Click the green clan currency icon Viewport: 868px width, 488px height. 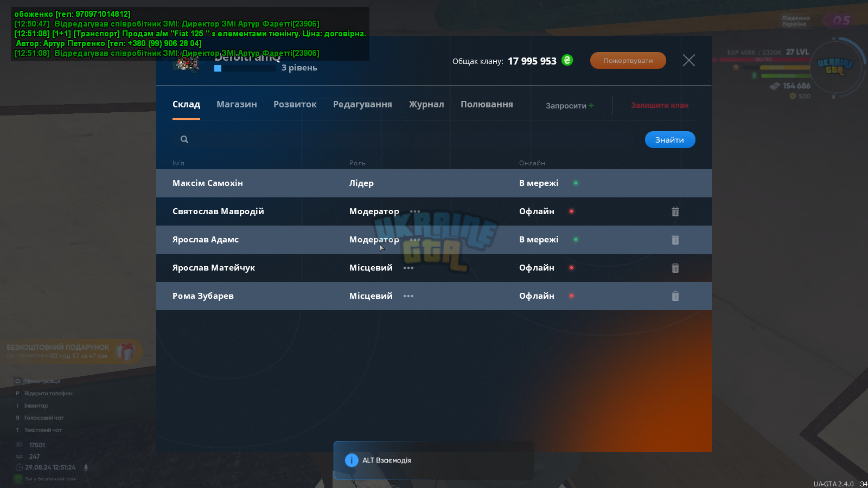point(567,60)
